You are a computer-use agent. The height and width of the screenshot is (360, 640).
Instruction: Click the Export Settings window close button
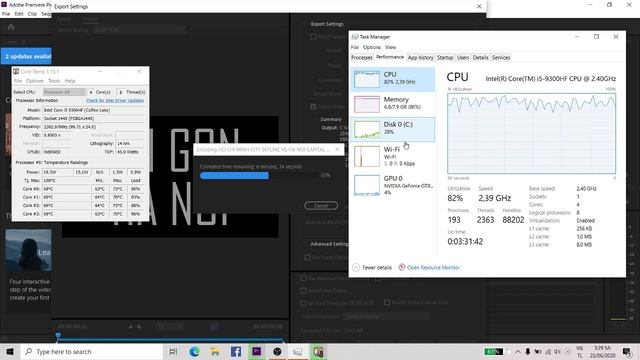click(x=479, y=6)
